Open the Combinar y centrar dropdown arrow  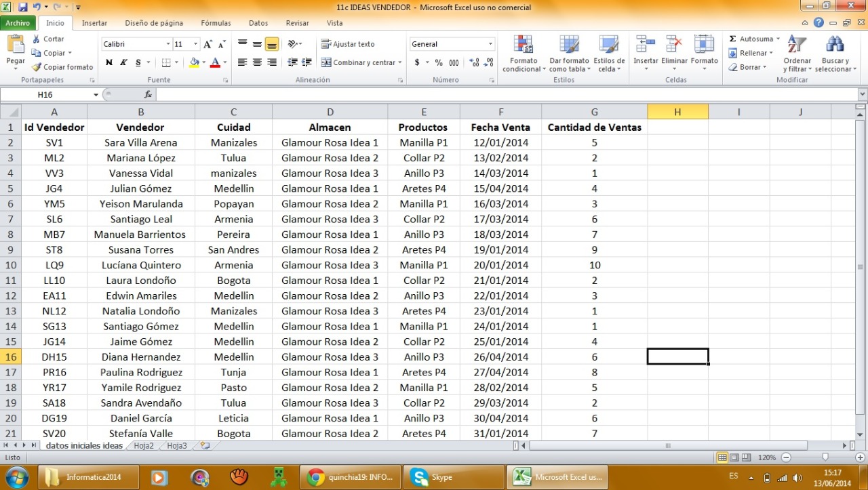400,62
